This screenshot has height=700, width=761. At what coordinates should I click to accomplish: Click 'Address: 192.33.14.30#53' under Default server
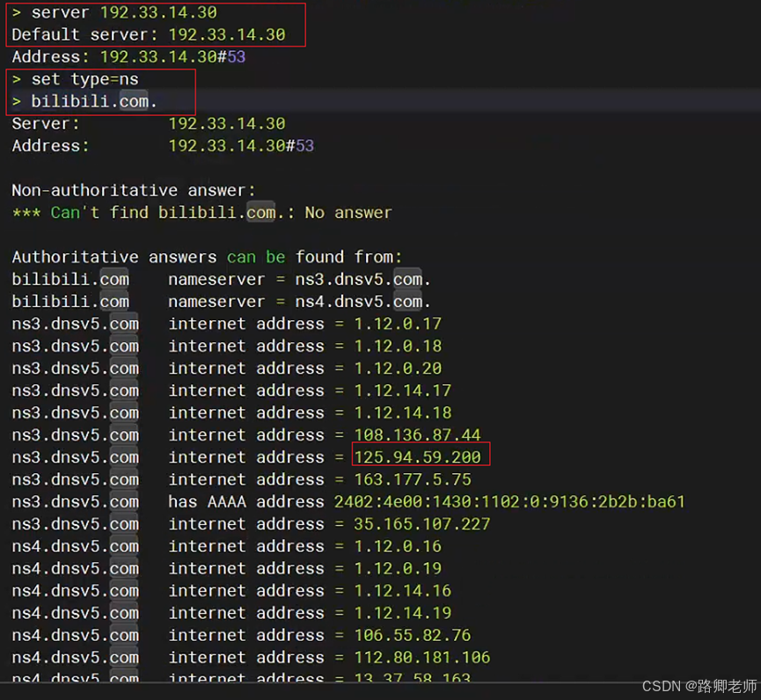click(x=128, y=57)
